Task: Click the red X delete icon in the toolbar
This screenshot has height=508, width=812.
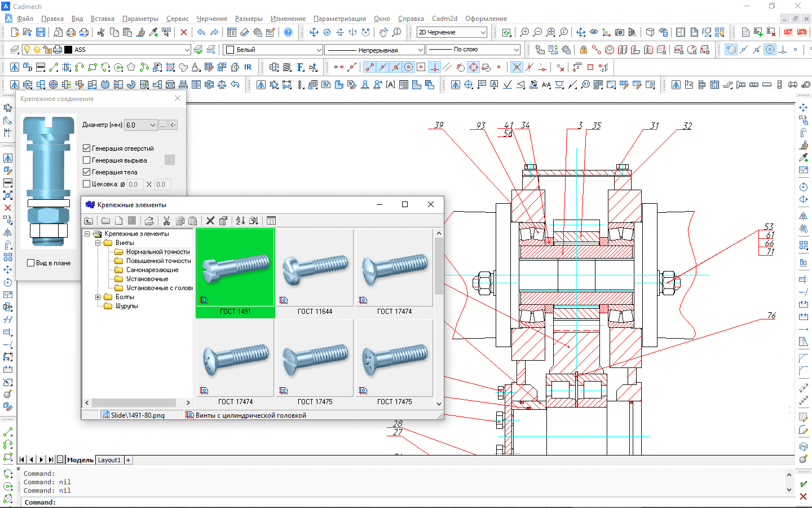Action: click(184, 32)
